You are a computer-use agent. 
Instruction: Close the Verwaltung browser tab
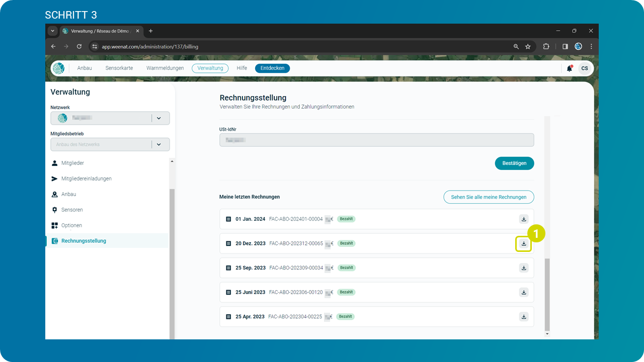click(x=138, y=31)
